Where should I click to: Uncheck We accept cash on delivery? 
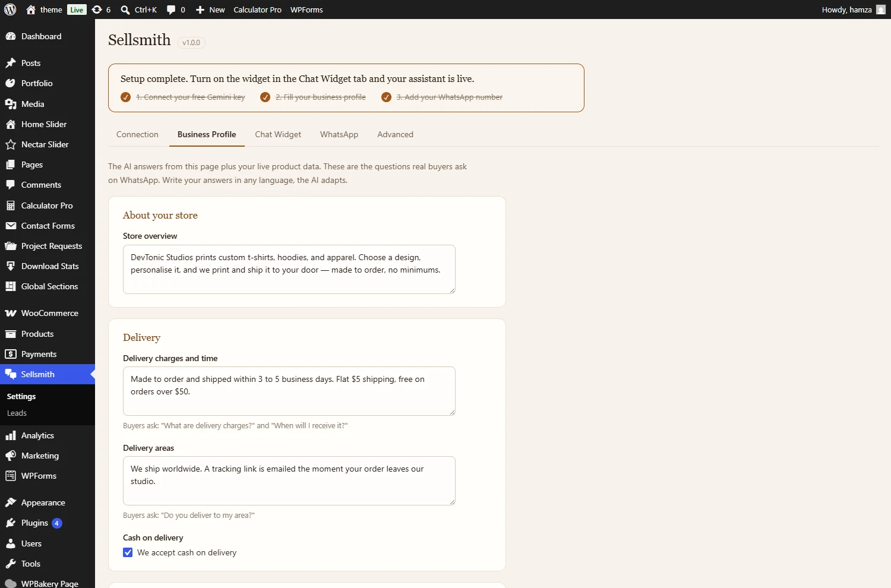pyautogui.click(x=128, y=552)
